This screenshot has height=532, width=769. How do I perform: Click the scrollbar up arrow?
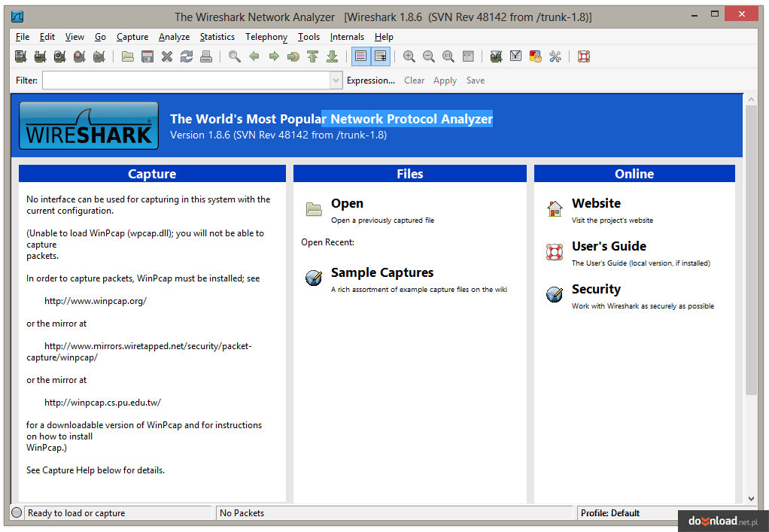pyautogui.click(x=751, y=99)
